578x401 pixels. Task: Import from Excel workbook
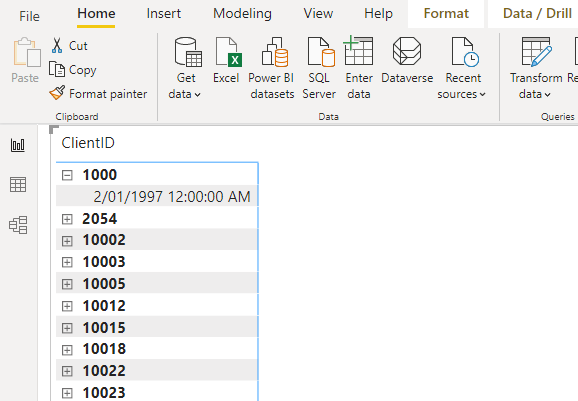click(x=227, y=60)
